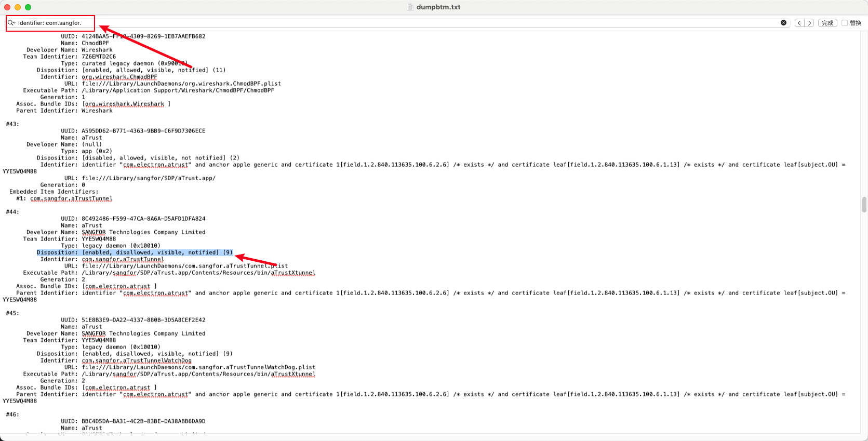The image size is (868, 441).
Task: Enable the 替换 checkbox
Action: pyautogui.click(x=845, y=23)
